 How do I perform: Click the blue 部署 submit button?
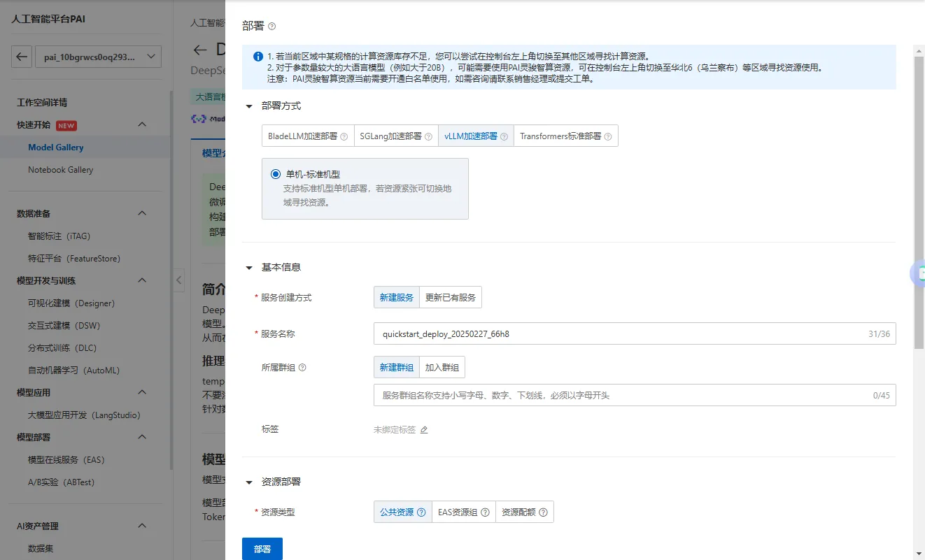(x=262, y=549)
